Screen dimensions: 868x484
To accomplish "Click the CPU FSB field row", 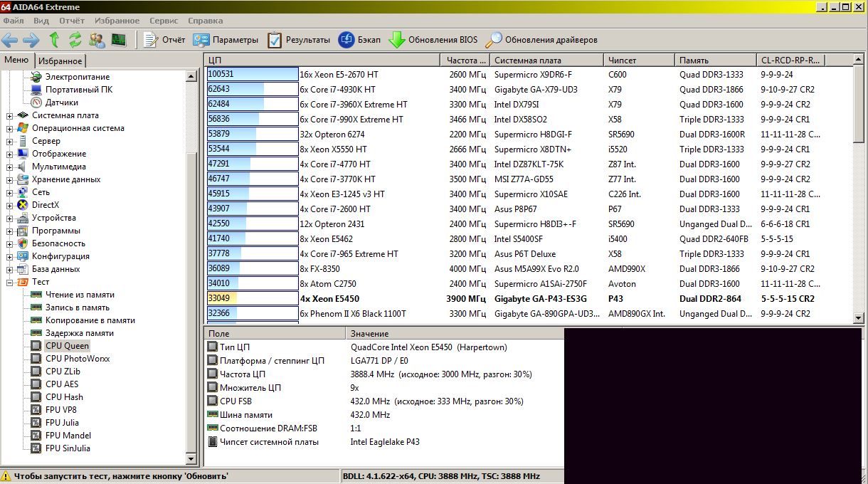I will coord(384,401).
